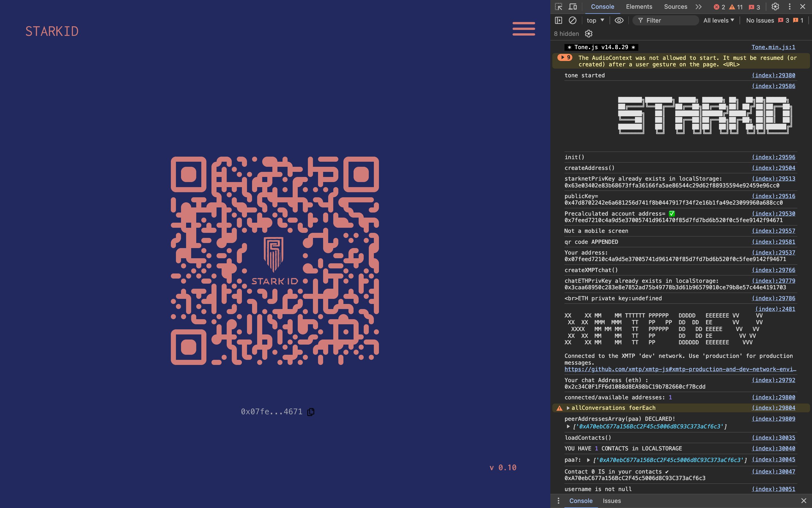Open the drawer Issues tab
Image resolution: width=812 pixels, height=508 pixels.
pyautogui.click(x=612, y=501)
